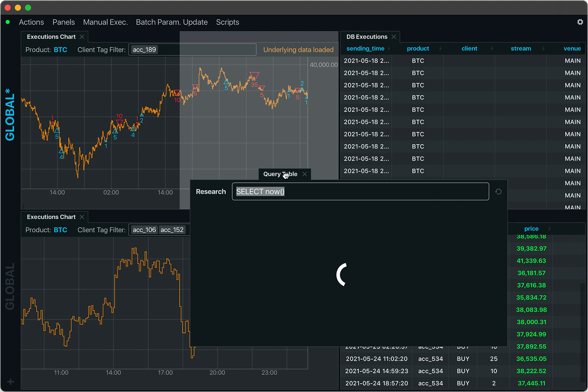The width and height of the screenshot is (588, 392).
Task: Click the price value 35,834.72
Action: click(531, 297)
